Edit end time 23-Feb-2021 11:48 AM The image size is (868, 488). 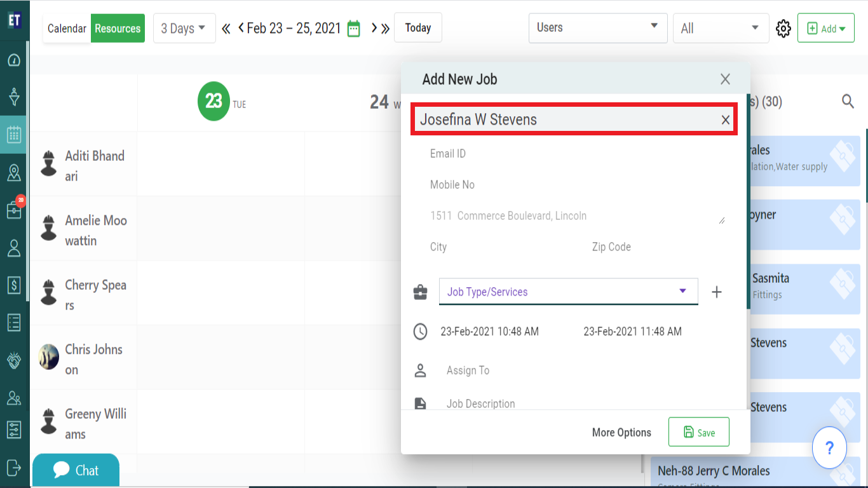tap(633, 331)
